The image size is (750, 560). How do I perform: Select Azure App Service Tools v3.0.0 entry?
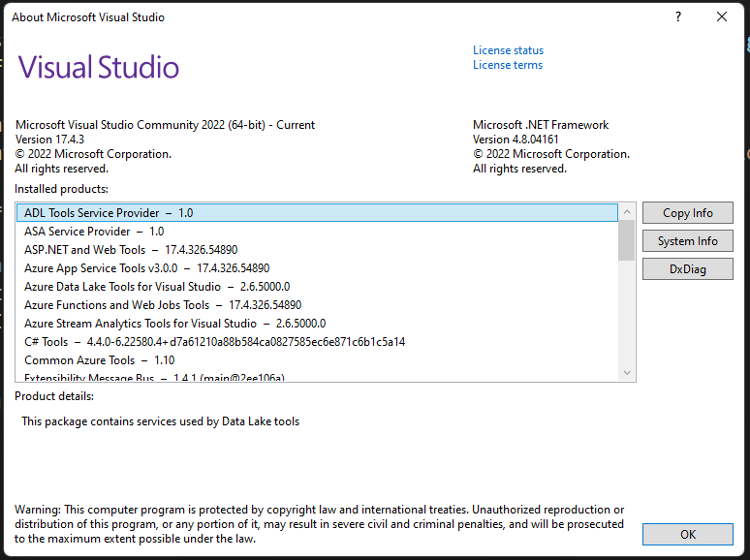[x=317, y=268]
